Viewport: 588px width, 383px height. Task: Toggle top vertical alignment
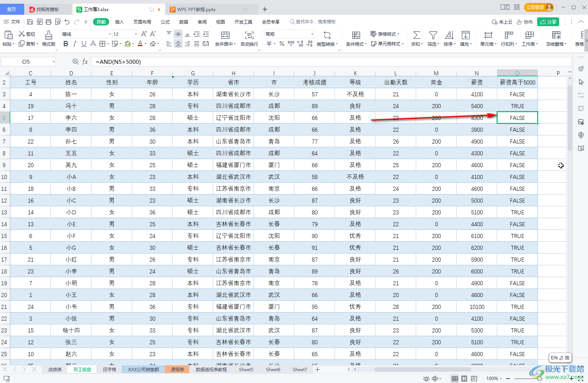click(169, 34)
